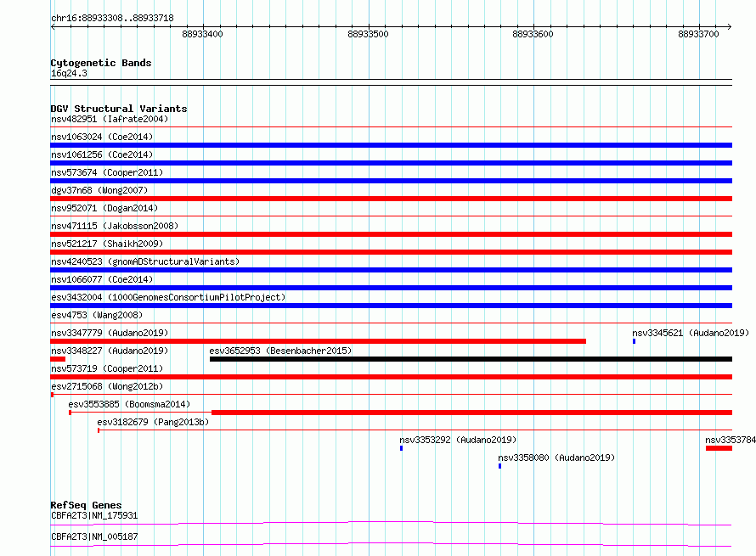Click the 16q24.3 cytogenetic band label
Image resolution: width=756 pixels, height=556 pixels.
pyautogui.click(x=69, y=73)
